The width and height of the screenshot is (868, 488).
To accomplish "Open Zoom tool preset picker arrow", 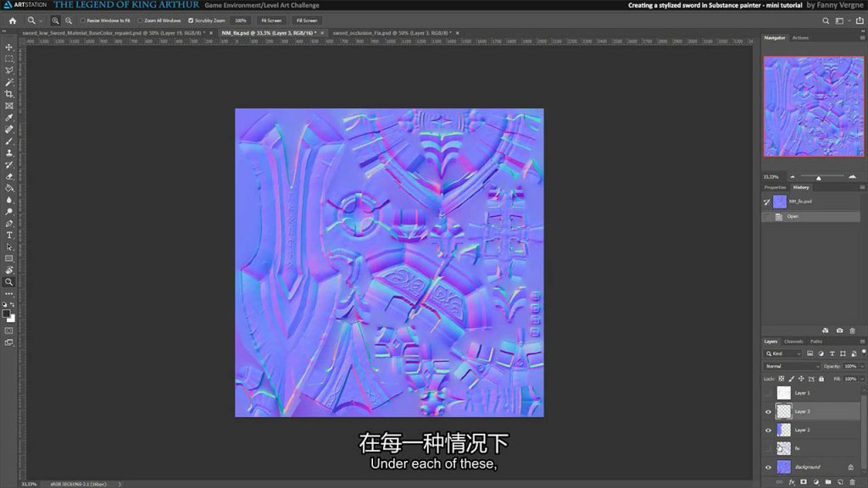I will click(41, 20).
